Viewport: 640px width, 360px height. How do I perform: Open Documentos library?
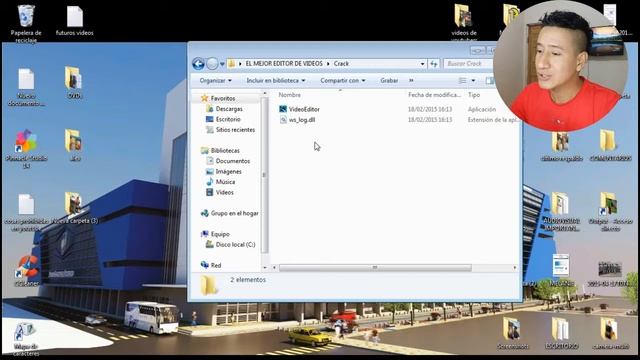click(x=233, y=161)
